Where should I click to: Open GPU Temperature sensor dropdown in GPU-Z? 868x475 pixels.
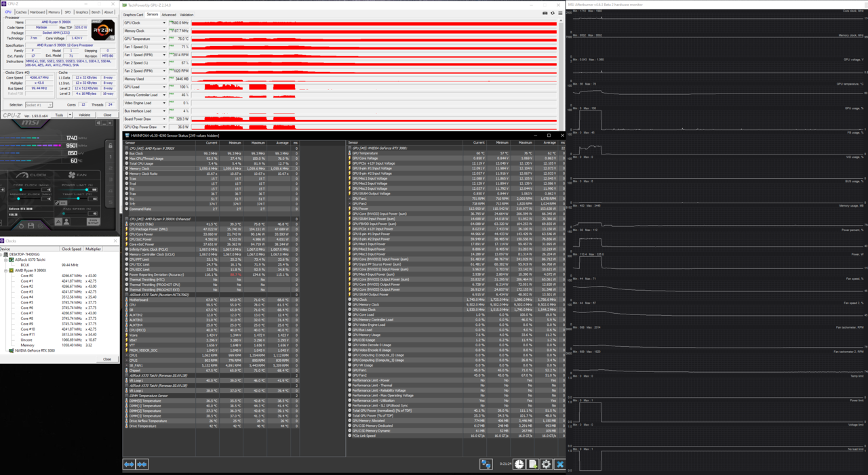(x=164, y=39)
